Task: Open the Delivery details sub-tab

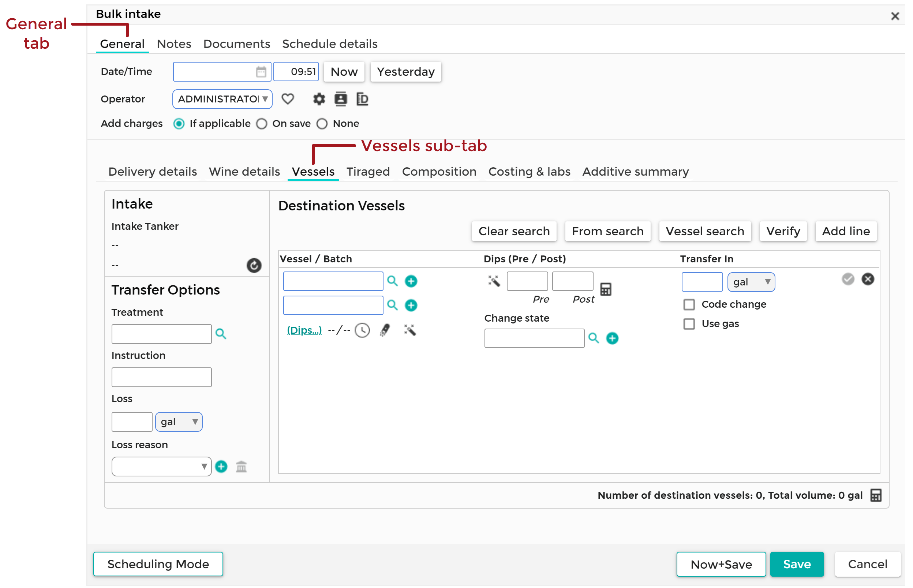Action: 152,172
